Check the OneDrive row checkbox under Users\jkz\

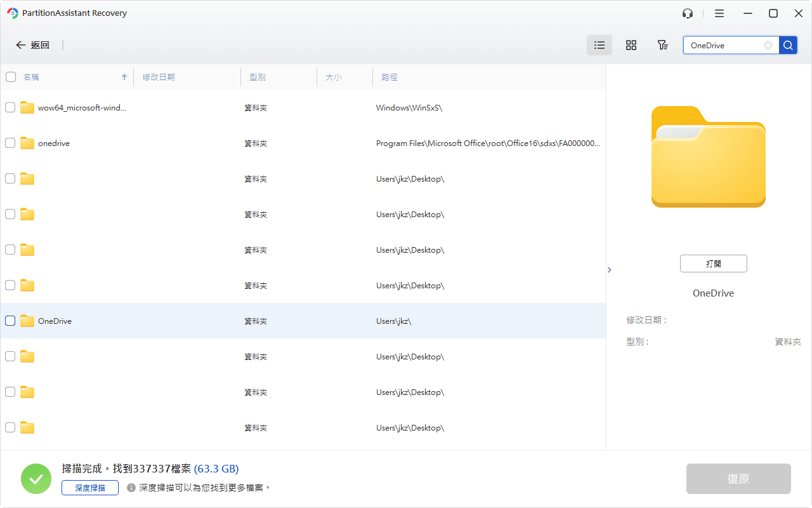[10, 321]
